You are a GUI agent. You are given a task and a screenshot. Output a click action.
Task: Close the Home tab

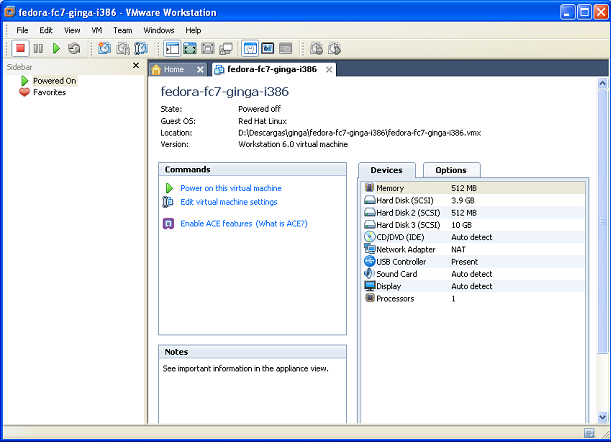tap(200, 70)
